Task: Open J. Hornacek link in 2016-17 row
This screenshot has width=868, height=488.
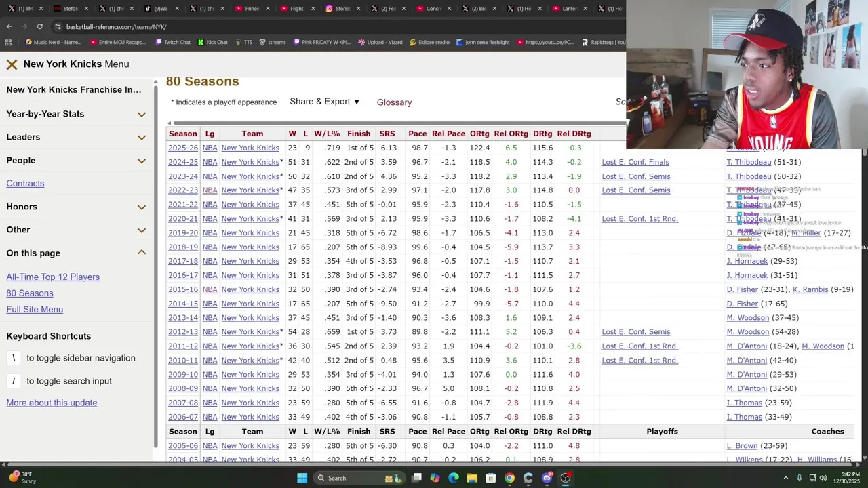Action: (747, 275)
